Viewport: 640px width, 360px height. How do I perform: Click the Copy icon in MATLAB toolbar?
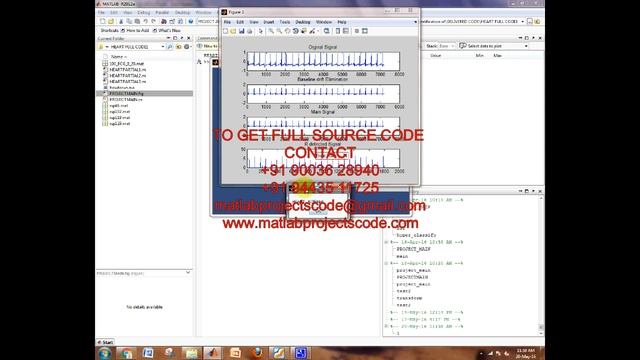click(x=129, y=21)
